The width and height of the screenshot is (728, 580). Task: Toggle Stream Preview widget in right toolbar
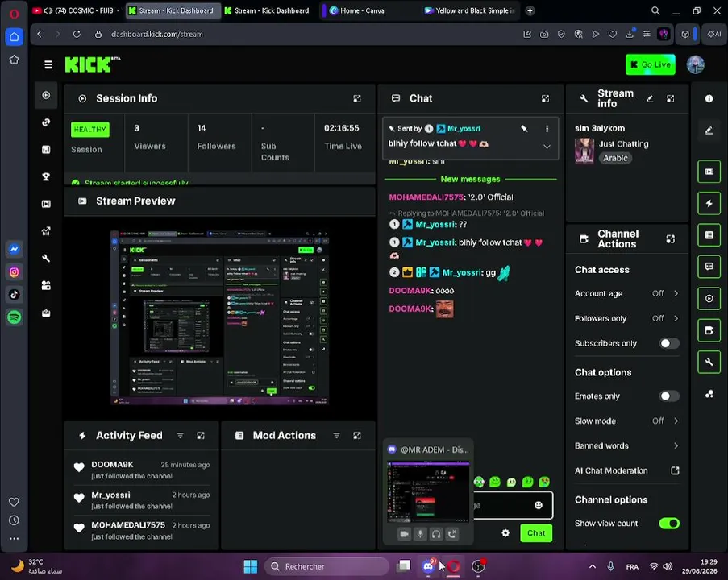point(709,172)
